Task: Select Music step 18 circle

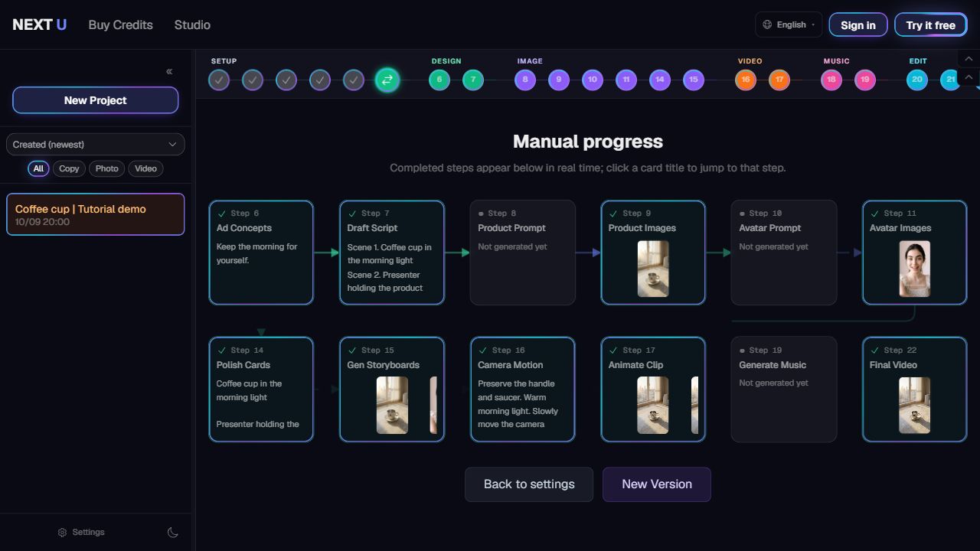Action: (x=831, y=80)
